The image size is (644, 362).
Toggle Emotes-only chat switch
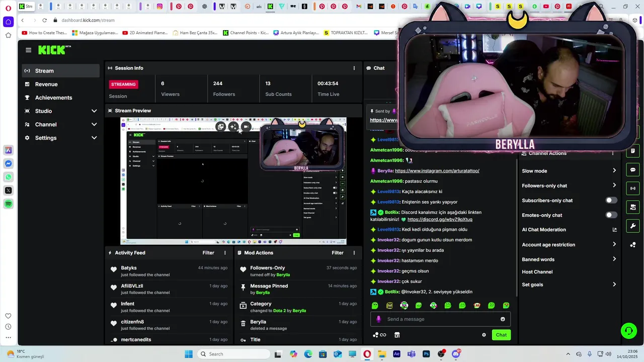pos(611,215)
